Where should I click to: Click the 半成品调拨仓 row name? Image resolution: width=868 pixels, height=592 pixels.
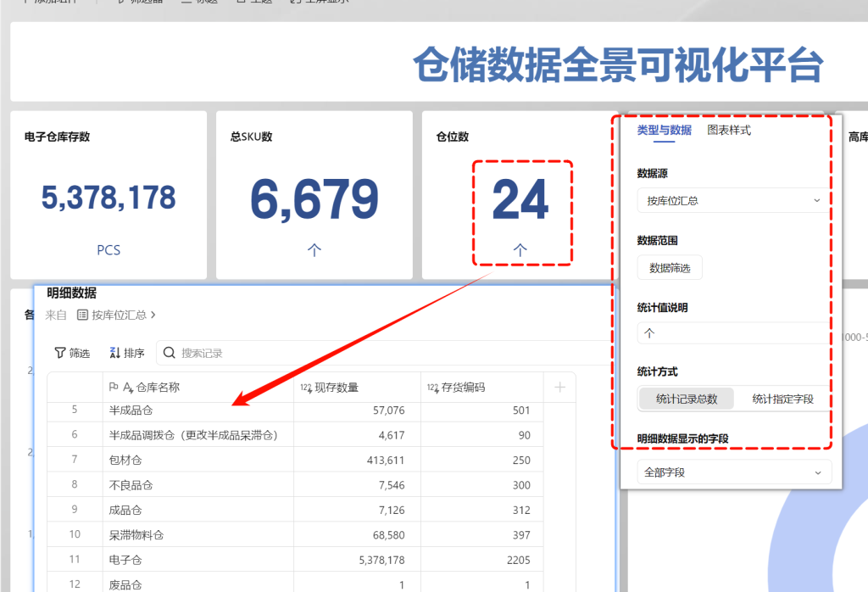193,435
